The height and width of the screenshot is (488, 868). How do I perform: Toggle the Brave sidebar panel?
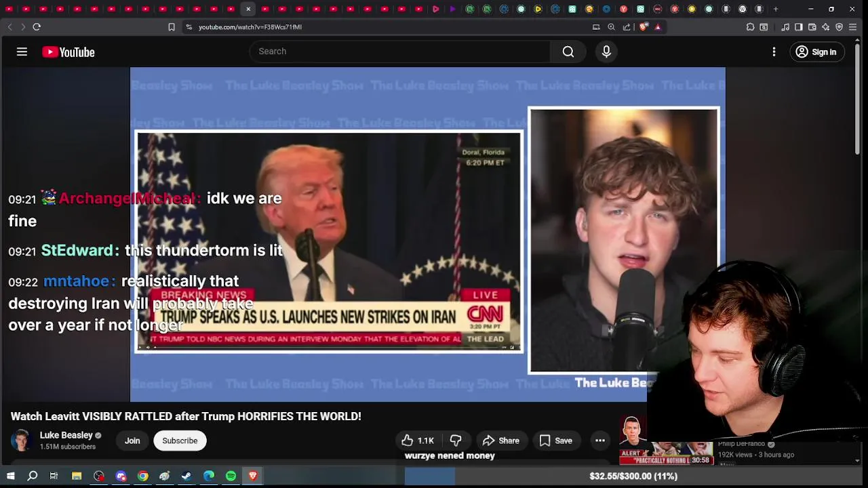click(x=799, y=27)
